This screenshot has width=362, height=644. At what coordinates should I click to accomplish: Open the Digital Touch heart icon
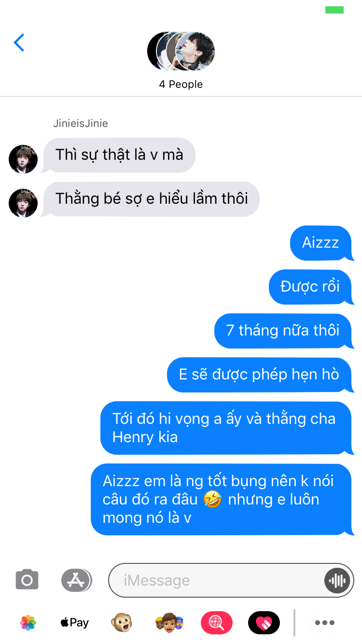[x=264, y=623]
